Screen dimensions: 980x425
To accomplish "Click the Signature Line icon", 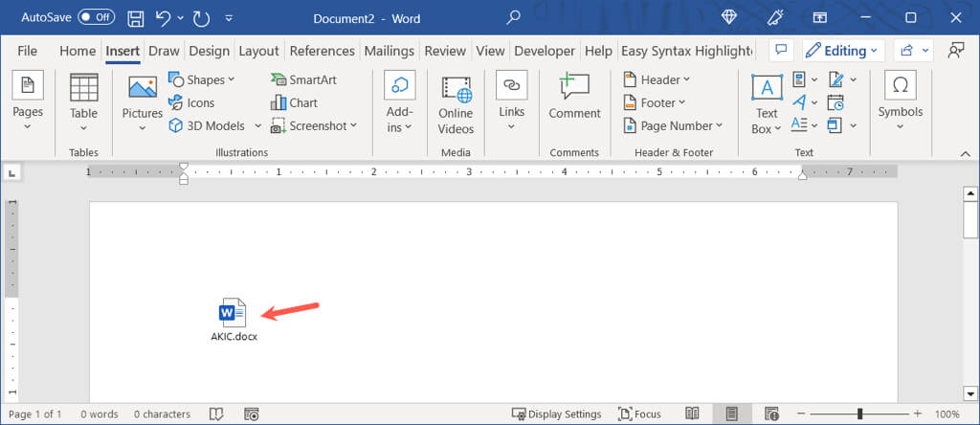I will point(835,79).
